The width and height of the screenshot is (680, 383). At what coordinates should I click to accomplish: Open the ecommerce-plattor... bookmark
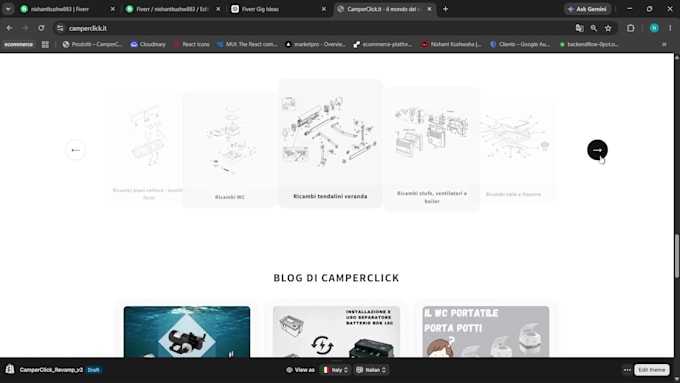(382, 44)
